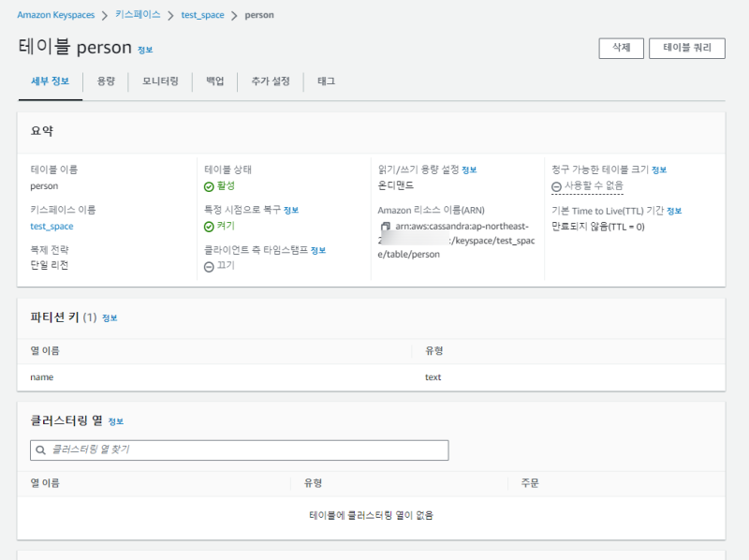Viewport: 749px width, 560px height.
Task: Click the green check icon beside 켜기
Action: pos(209,227)
